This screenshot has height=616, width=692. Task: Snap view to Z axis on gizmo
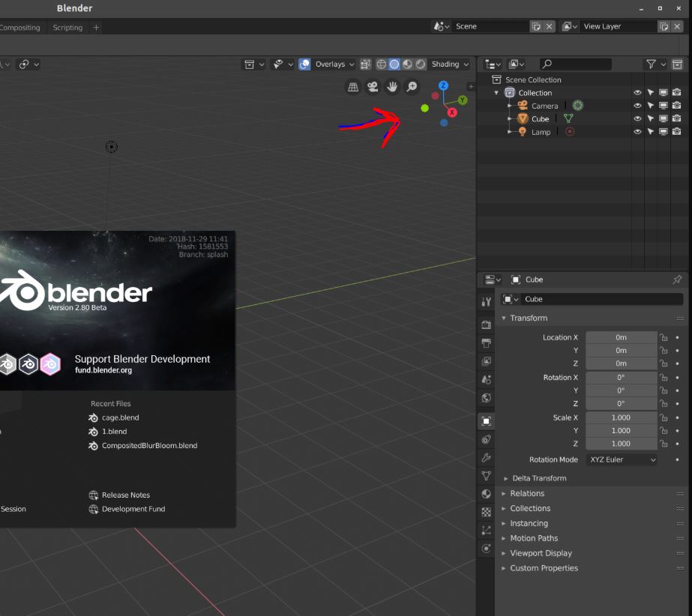(444, 85)
